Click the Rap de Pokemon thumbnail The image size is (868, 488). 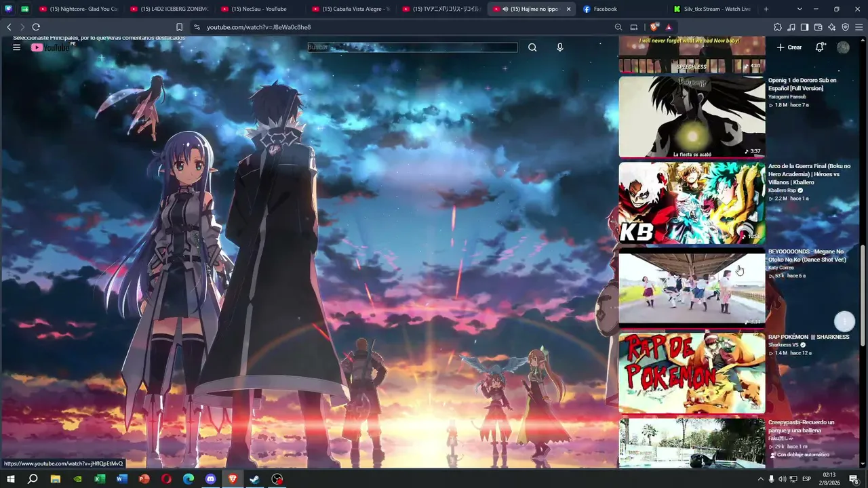(x=692, y=373)
